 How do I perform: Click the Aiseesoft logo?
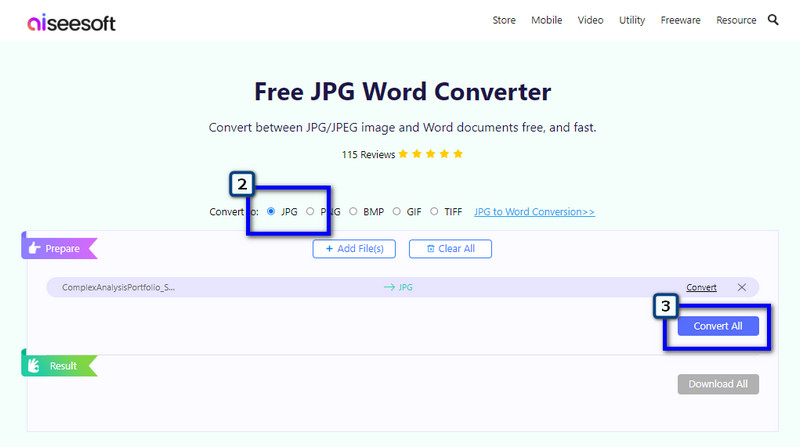71,22
